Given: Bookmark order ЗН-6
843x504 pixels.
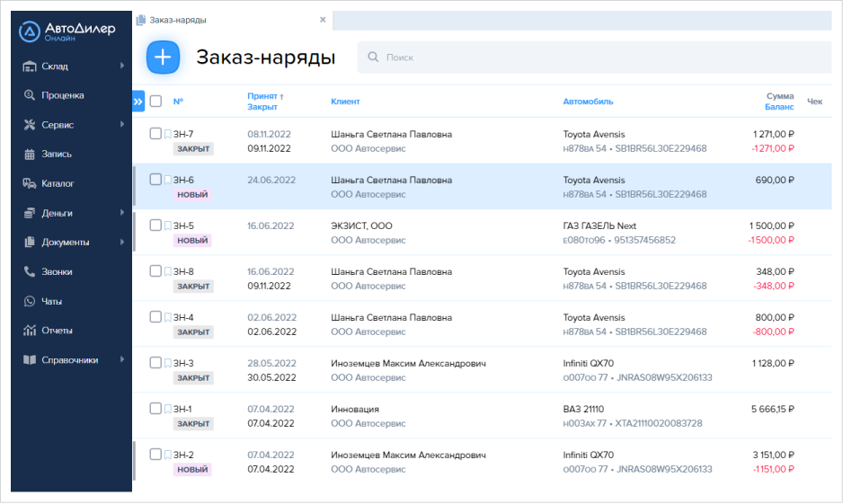Looking at the screenshot, I should [168, 180].
